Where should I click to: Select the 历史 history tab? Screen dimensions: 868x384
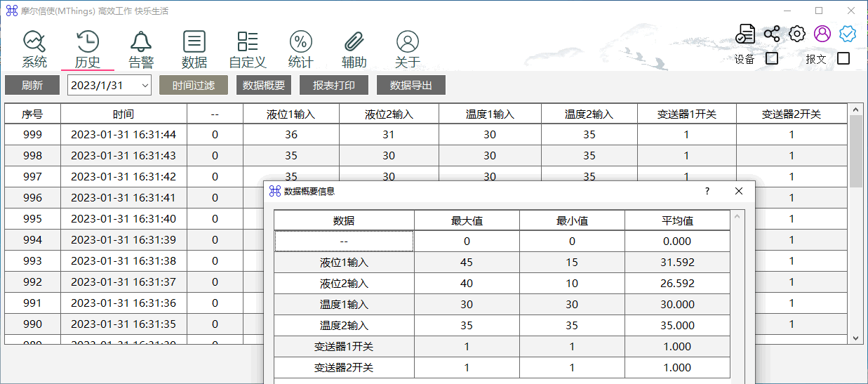(x=88, y=49)
